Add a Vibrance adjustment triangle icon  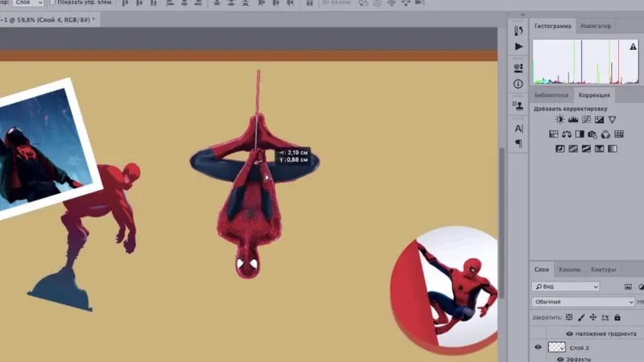[x=613, y=119]
